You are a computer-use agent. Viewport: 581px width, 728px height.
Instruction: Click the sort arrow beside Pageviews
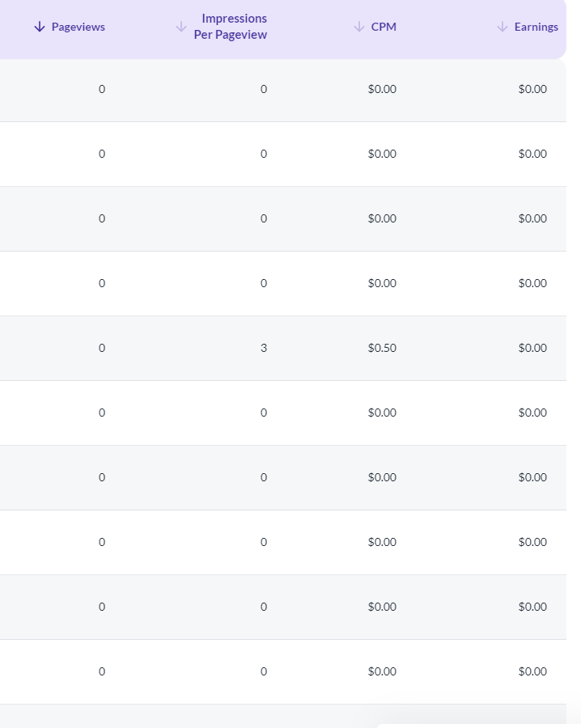[40, 27]
